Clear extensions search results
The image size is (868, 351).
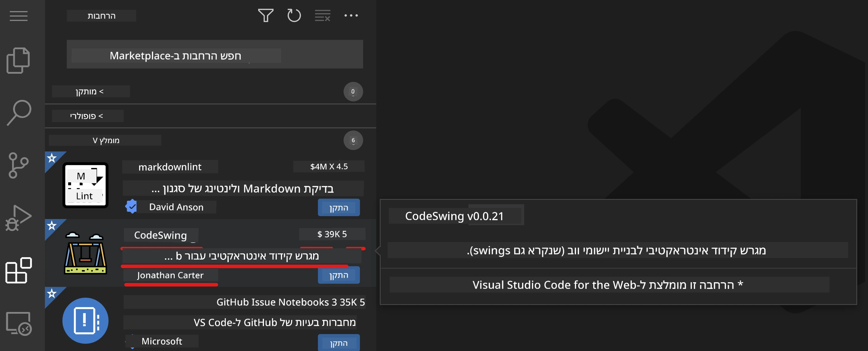(323, 15)
